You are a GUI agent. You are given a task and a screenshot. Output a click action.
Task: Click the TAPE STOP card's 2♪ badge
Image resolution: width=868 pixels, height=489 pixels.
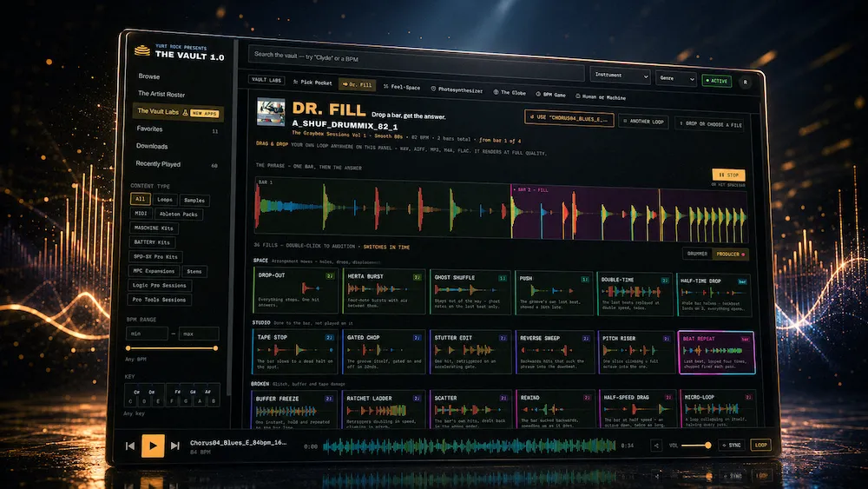point(329,337)
